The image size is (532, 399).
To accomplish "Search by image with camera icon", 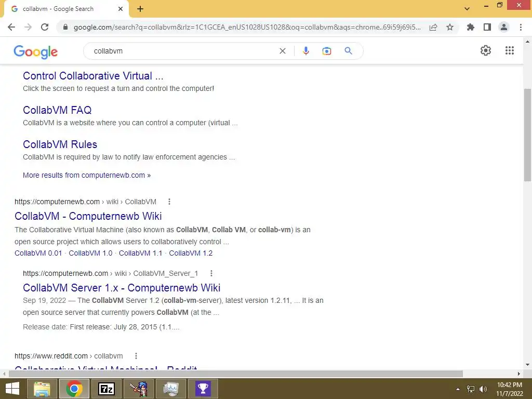I will (x=326, y=51).
